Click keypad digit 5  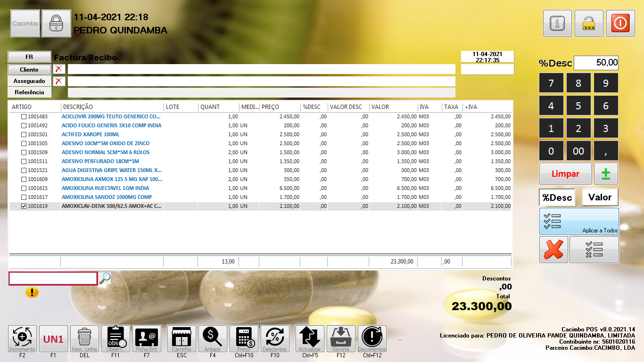[x=578, y=106]
